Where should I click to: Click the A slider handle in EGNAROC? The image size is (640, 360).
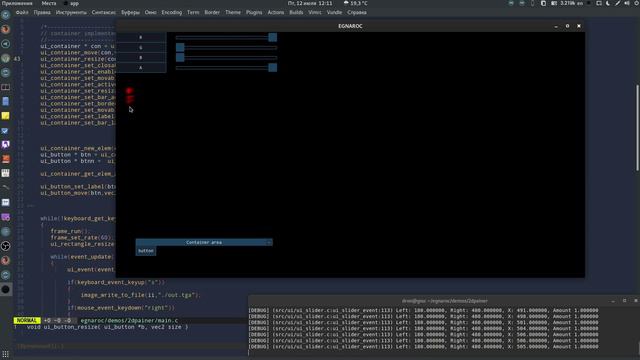pyautogui.click(x=273, y=68)
